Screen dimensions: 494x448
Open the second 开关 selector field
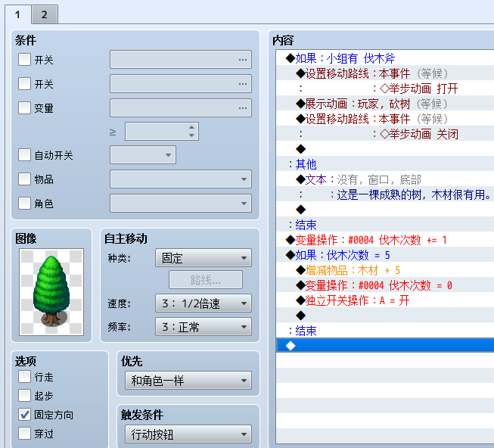click(181, 83)
